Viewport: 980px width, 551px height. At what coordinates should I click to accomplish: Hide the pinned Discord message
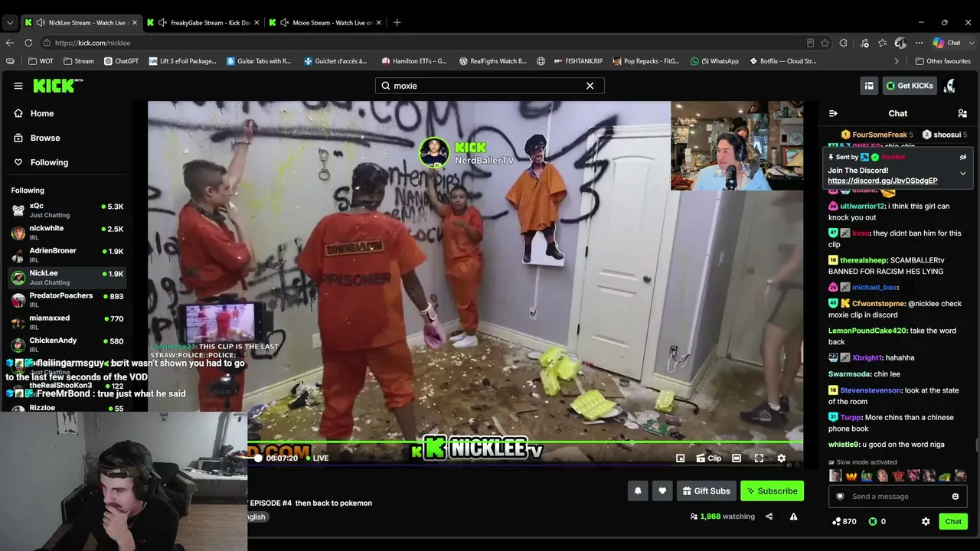click(963, 157)
